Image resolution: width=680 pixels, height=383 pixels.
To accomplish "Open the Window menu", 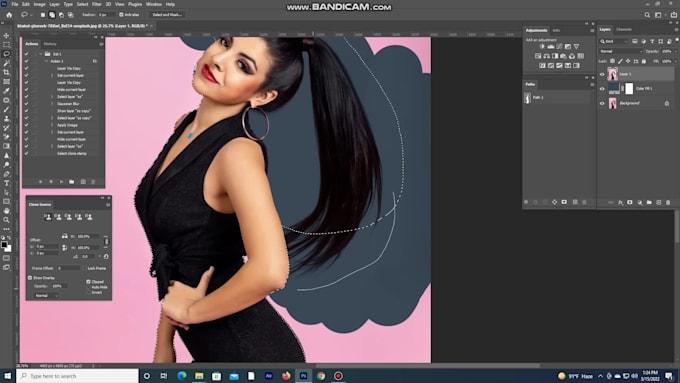I will coord(154,4).
